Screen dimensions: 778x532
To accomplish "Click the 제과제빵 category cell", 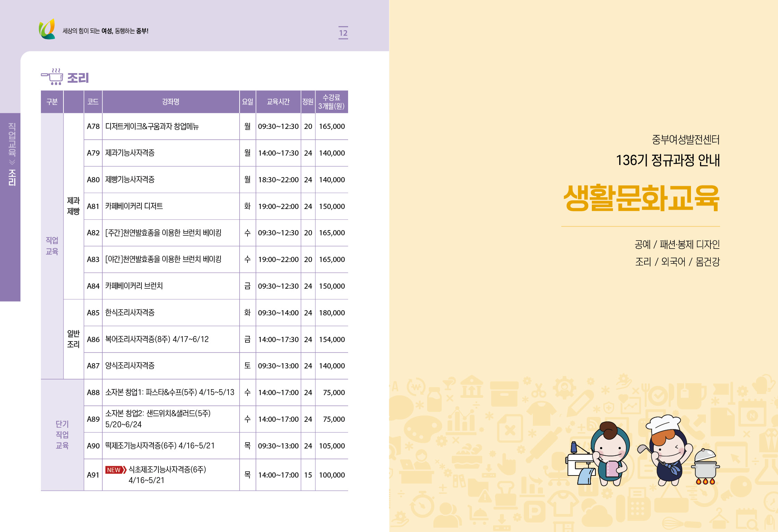I will pyautogui.click(x=73, y=206).
